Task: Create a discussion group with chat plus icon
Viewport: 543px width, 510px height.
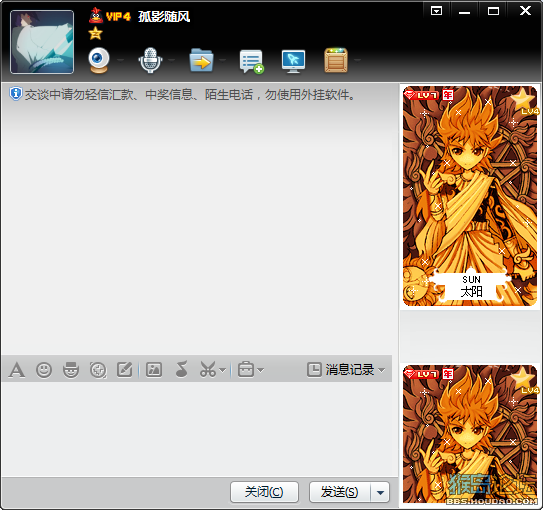Action: point(251,62)
